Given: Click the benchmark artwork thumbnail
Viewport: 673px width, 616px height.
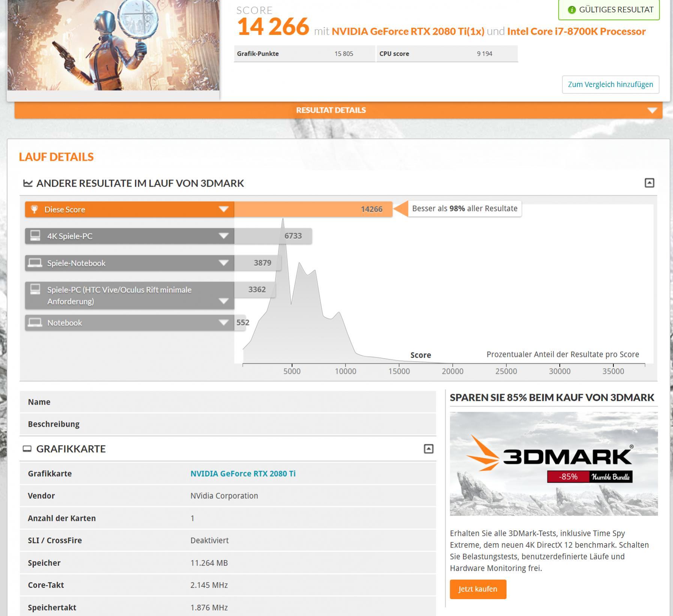Looking at the screenshot, I should click(x=113, y=45).
